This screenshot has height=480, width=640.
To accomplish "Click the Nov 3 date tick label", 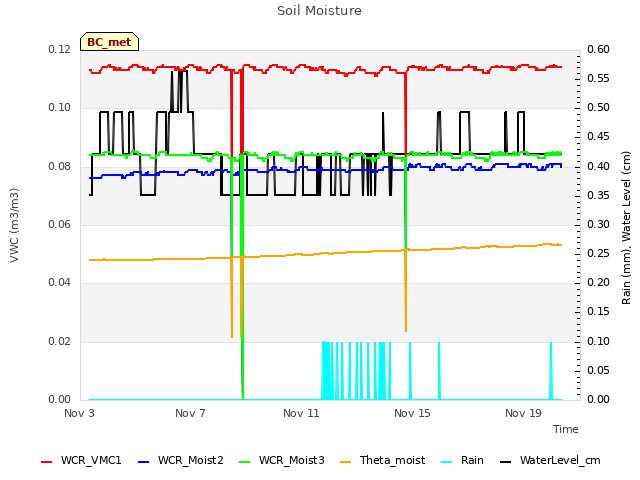I will click(x=79, y=413).
